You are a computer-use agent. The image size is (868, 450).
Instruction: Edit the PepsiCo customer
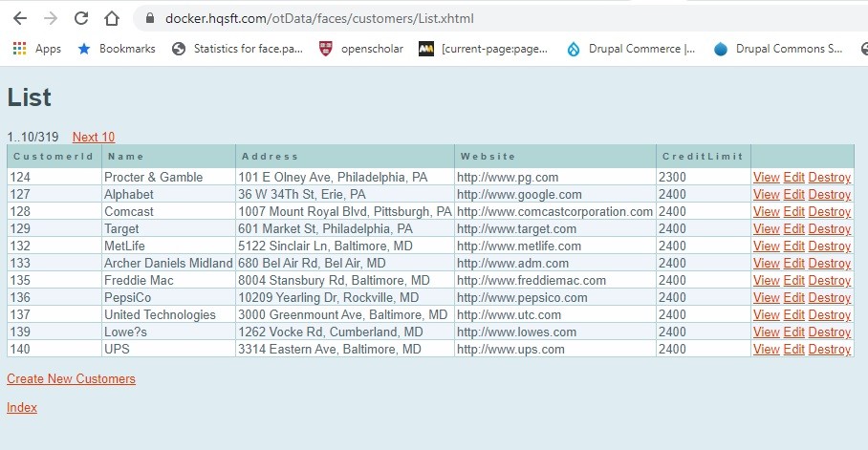[793, 297]
